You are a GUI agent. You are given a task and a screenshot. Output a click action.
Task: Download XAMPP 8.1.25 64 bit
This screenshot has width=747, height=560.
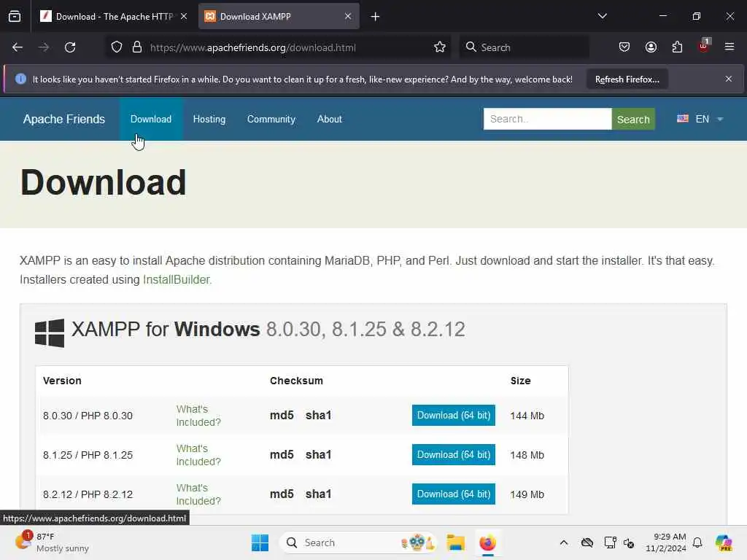pyautogui.click(x=454, y=455)
